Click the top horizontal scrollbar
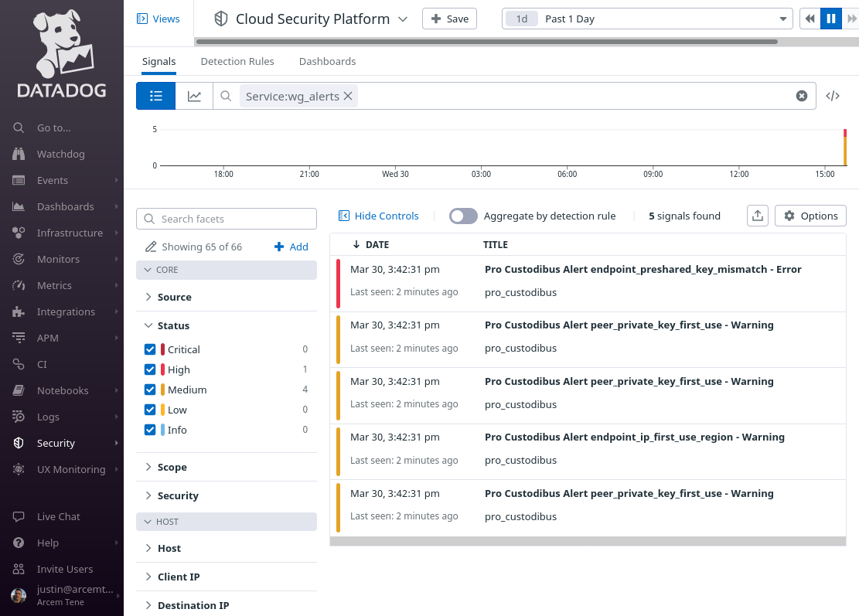Image resolution: width=859 pixels, height=616 pixels. [x=486, y=42]
